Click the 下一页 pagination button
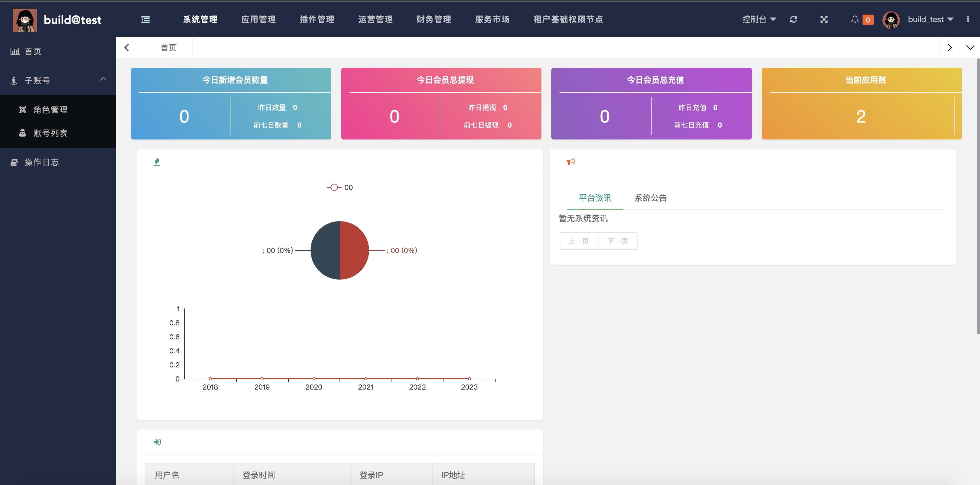980x485 pixels. point(617,241)
